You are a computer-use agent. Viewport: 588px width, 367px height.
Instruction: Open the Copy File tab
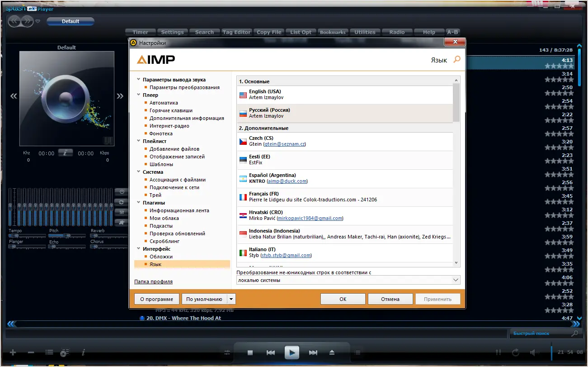tap(269, 32)
